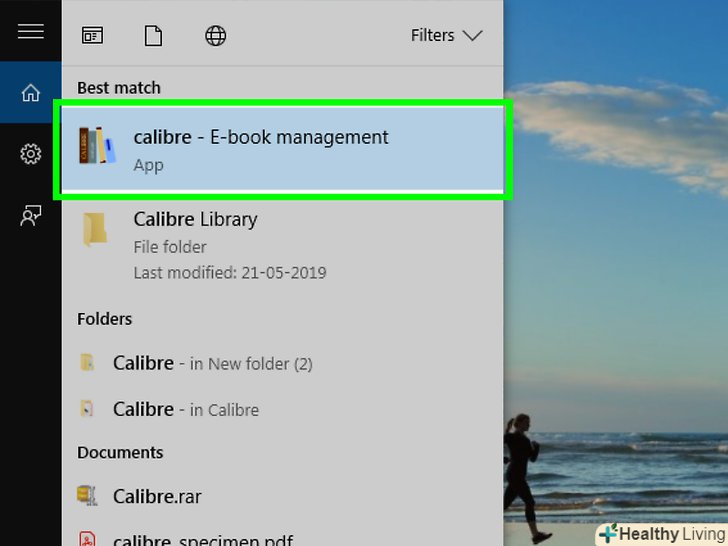
Task: Go to Home in the search sidebar
Action: coord(31,92)
